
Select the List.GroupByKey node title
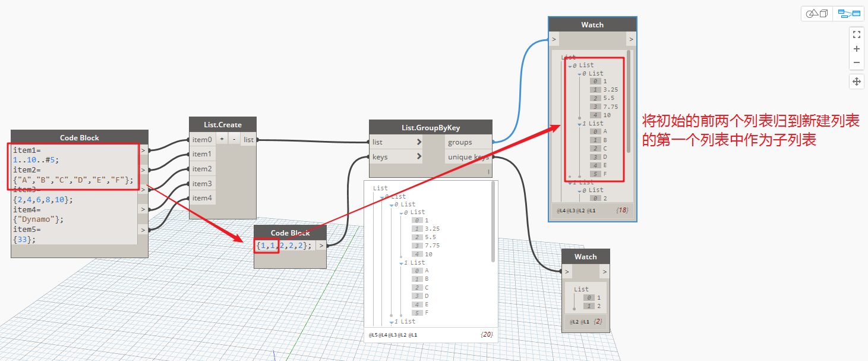pyautogui.click(x=431, y=127)
